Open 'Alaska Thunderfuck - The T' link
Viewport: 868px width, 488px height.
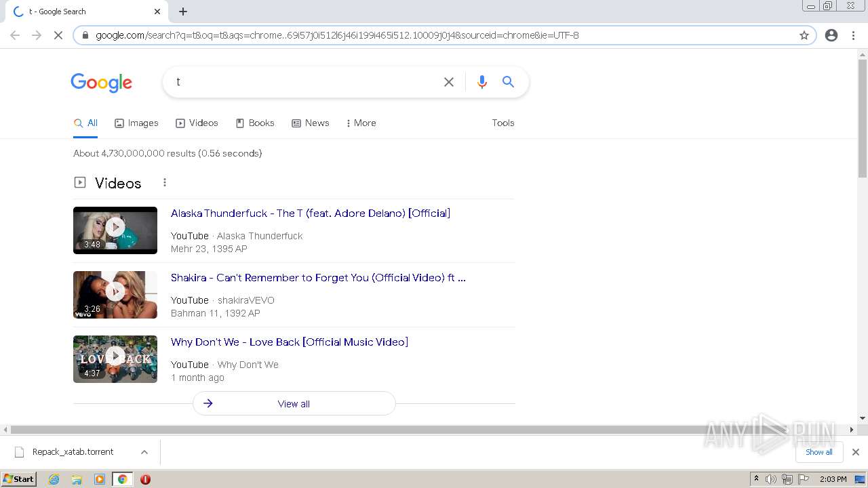click(311, 213)
